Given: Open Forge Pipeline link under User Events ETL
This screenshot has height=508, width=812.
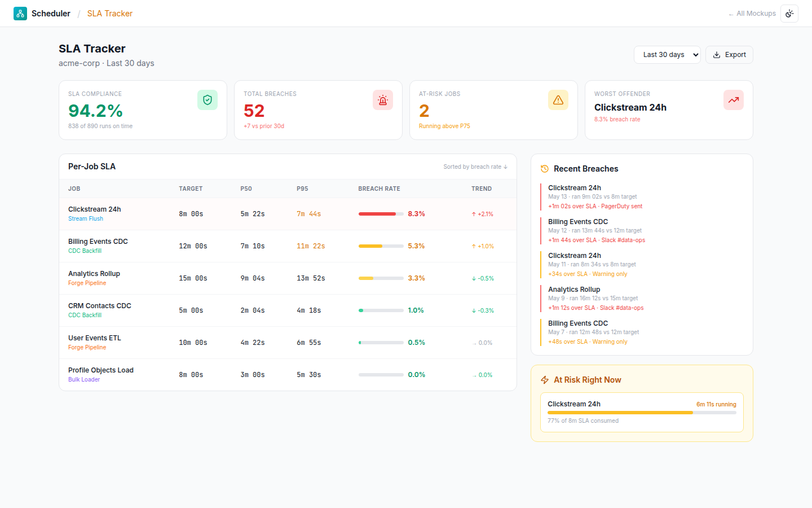Looking at the screenshot, I should (87, 348).
